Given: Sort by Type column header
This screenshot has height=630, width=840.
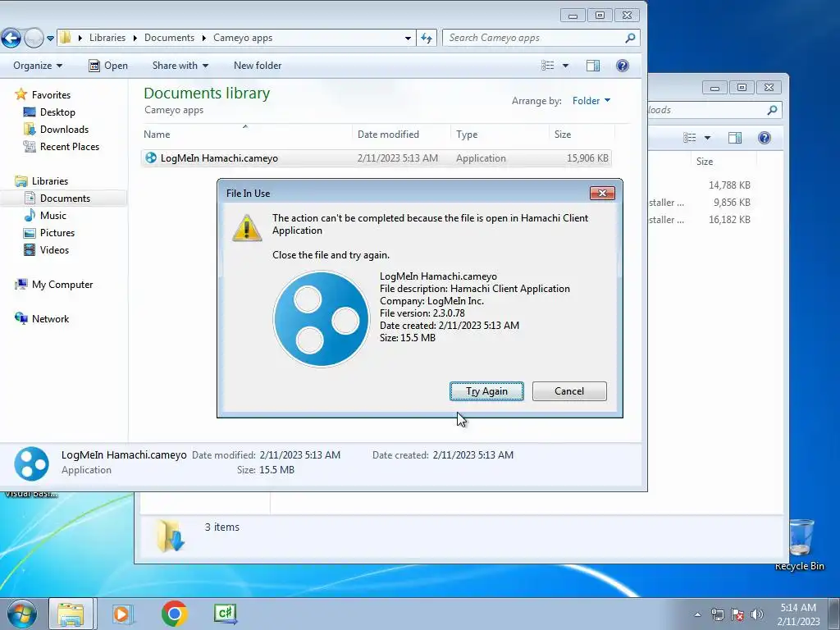Looking at the screenshot, I should click(500, 135).
